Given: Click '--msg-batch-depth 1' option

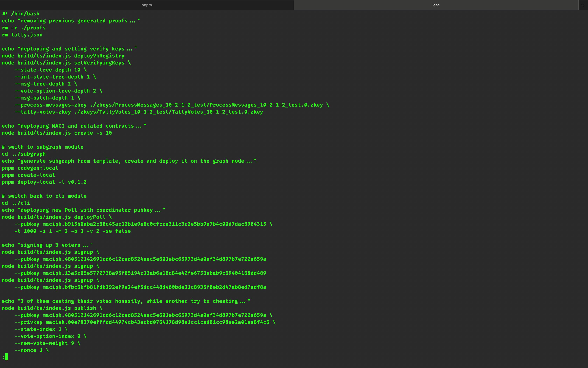Looking at the screenshot, I should 48,98.
